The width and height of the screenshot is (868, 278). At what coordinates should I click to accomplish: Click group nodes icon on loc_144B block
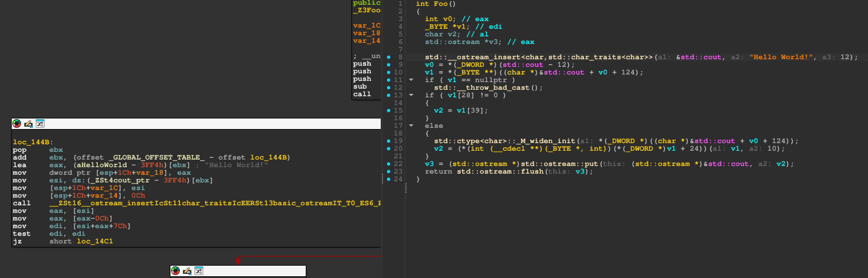pos(40,124)
